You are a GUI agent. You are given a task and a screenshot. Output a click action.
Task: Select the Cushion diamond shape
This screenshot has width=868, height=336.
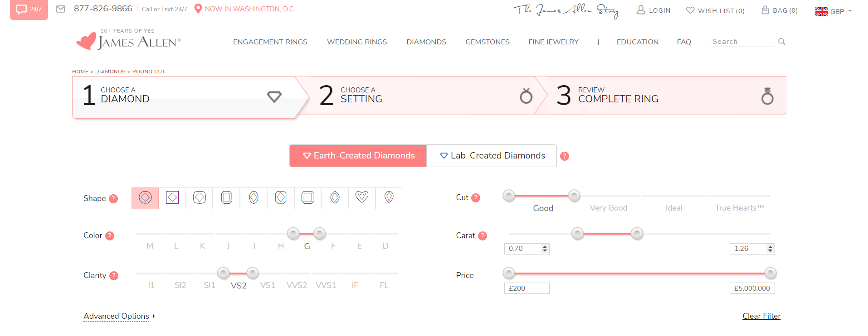click(200, 198)
